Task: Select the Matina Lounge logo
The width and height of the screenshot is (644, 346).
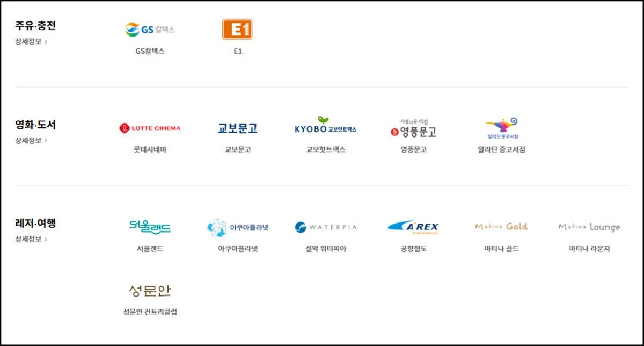Action: click(x=589, y=226)
